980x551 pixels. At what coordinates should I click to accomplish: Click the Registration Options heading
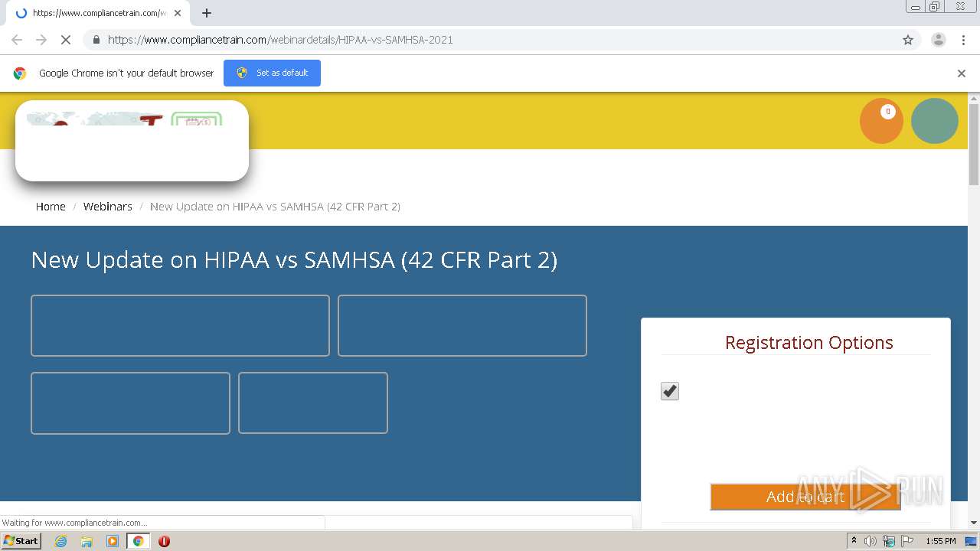(808, 343)
